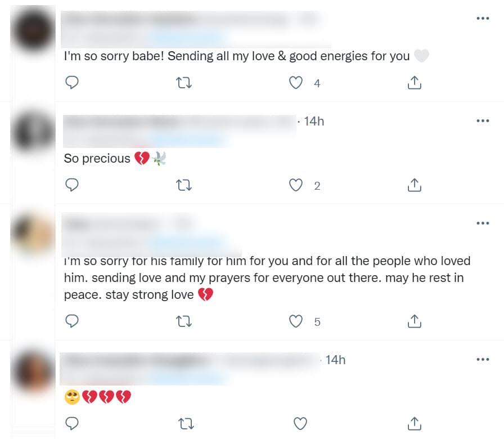
Task: Open more options on the bottom tweet
Action: click(x=483, y=359)
